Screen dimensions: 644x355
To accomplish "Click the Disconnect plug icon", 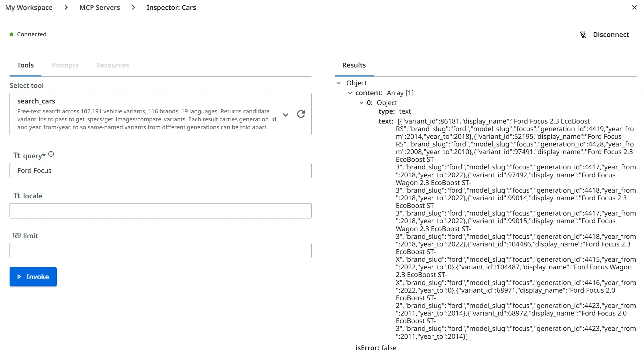I will tap(583, 34).
